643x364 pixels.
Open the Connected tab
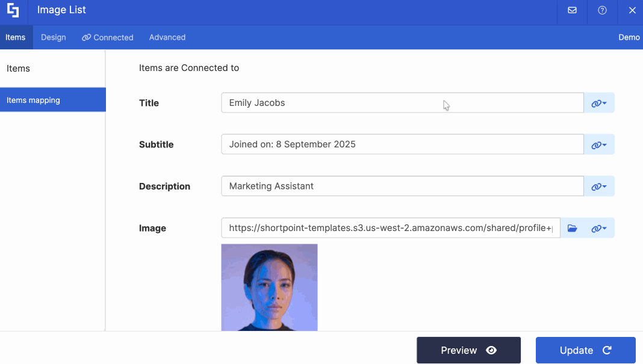tap(107, 37)
